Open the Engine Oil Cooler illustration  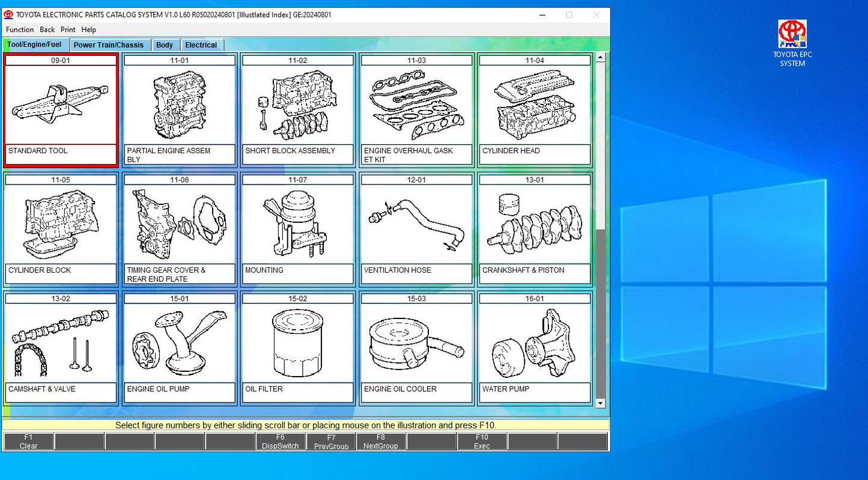416,342
